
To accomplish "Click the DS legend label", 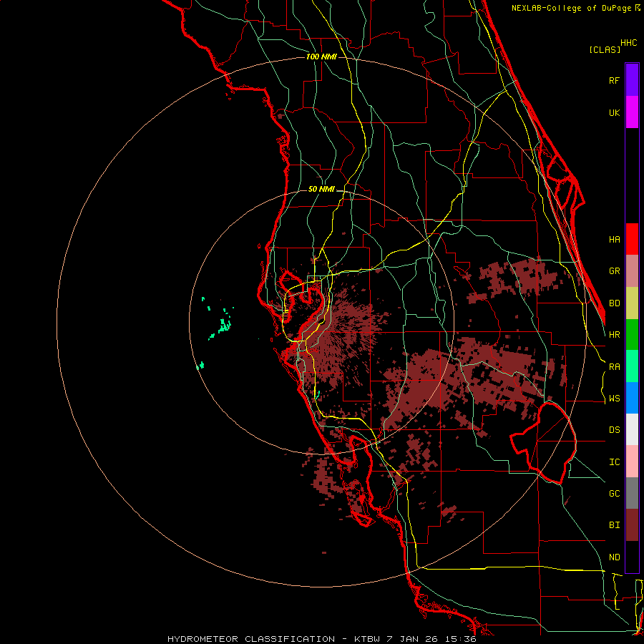I will [x=614, y=430].
